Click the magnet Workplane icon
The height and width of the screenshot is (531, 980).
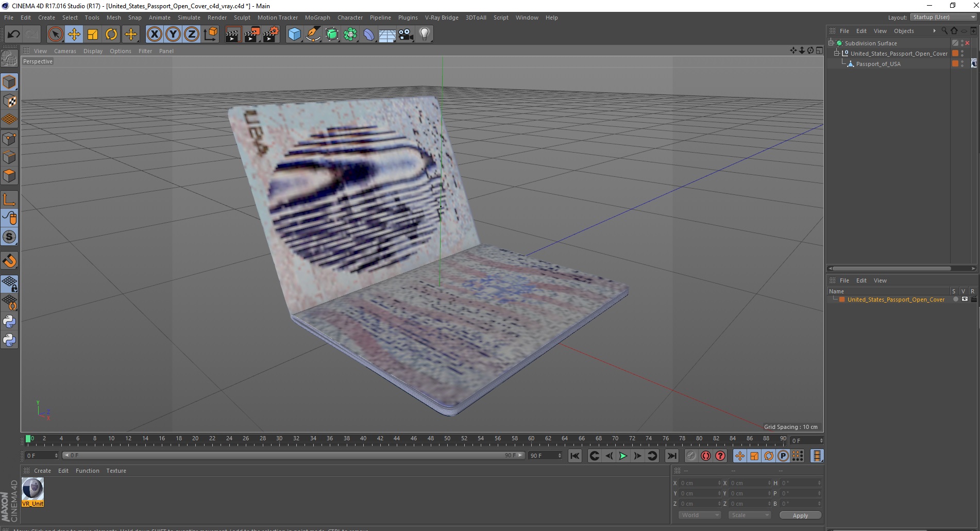coord(9,261)
